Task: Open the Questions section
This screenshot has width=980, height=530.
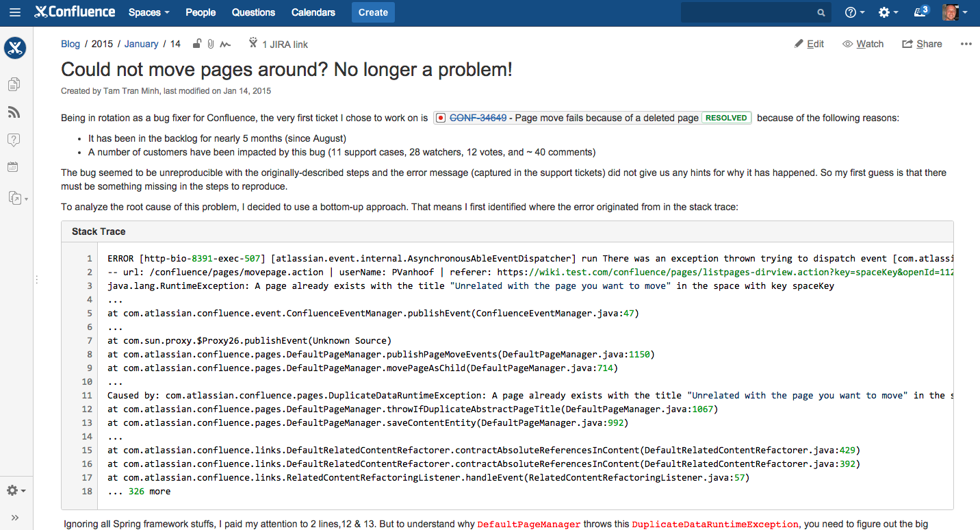Action: click(x=253, y=12)
